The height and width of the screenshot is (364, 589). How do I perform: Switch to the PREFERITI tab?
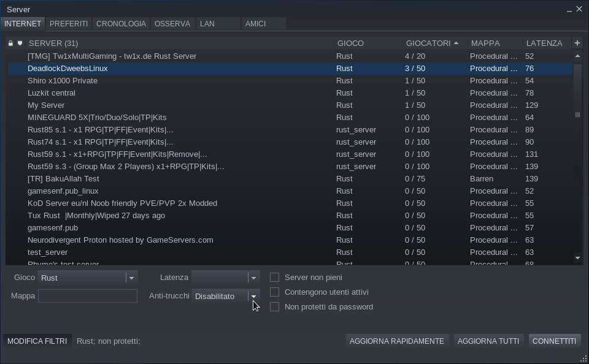click(x=69, y=24)
